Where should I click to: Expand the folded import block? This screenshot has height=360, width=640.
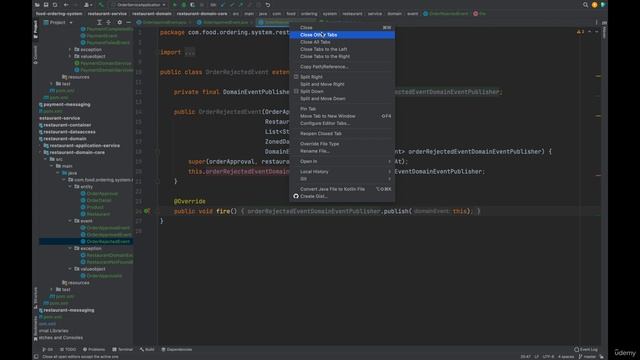[190, 52]
